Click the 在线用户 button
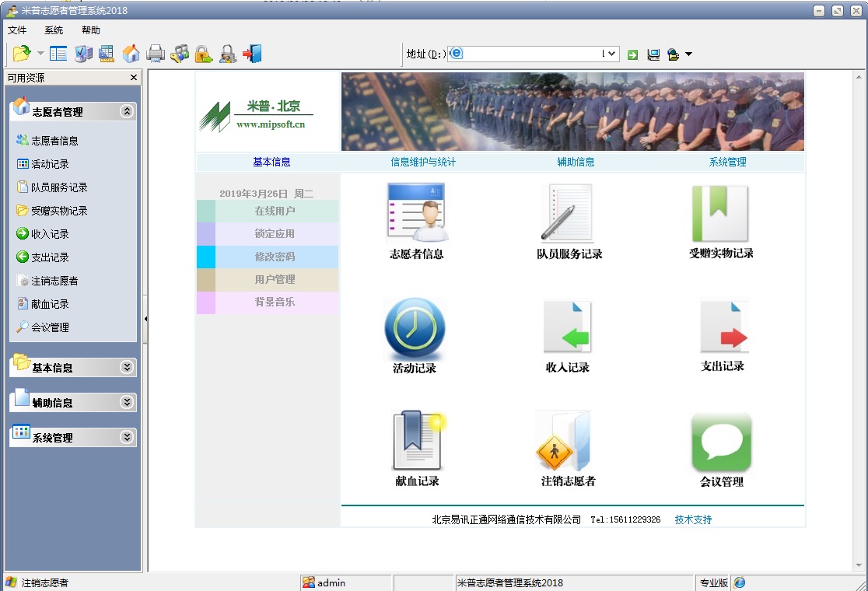This screenshot has width=868, height=591. click(x=268, y=211)
